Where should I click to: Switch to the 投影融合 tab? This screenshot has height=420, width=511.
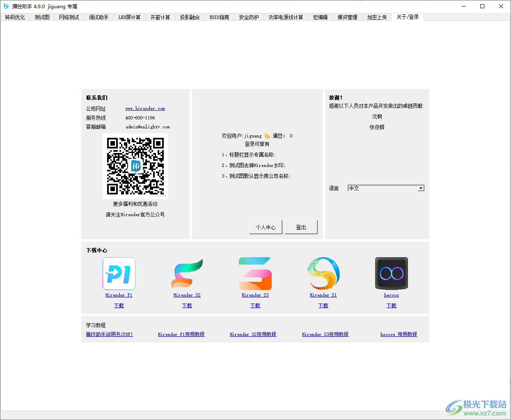(x=189, y=17)
